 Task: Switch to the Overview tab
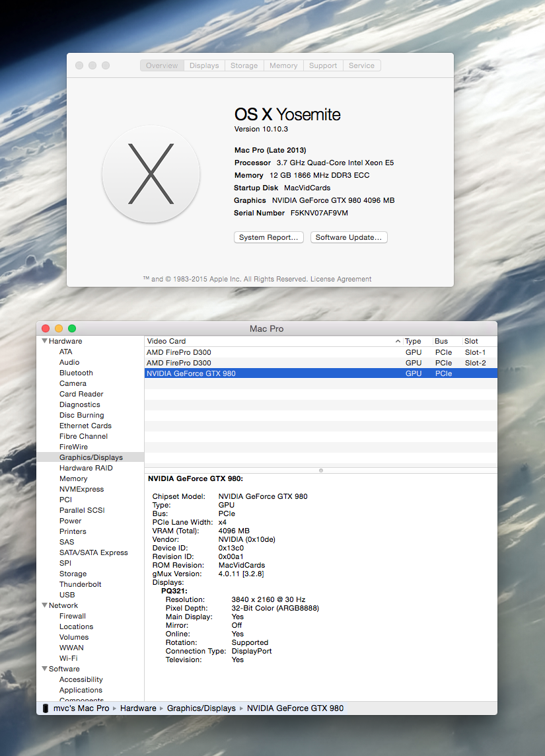[162, 65]
